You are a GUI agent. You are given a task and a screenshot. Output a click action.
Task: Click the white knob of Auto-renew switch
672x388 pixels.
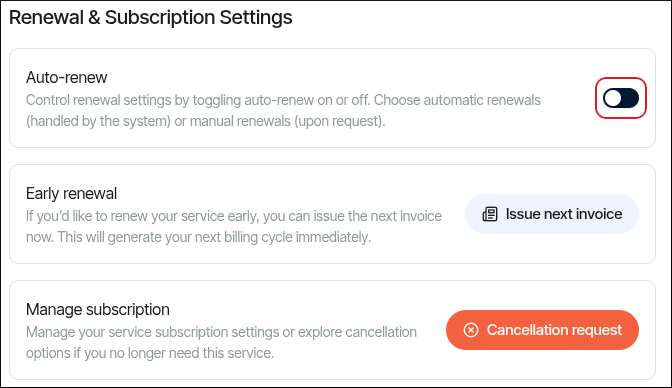tap(613, 98)
